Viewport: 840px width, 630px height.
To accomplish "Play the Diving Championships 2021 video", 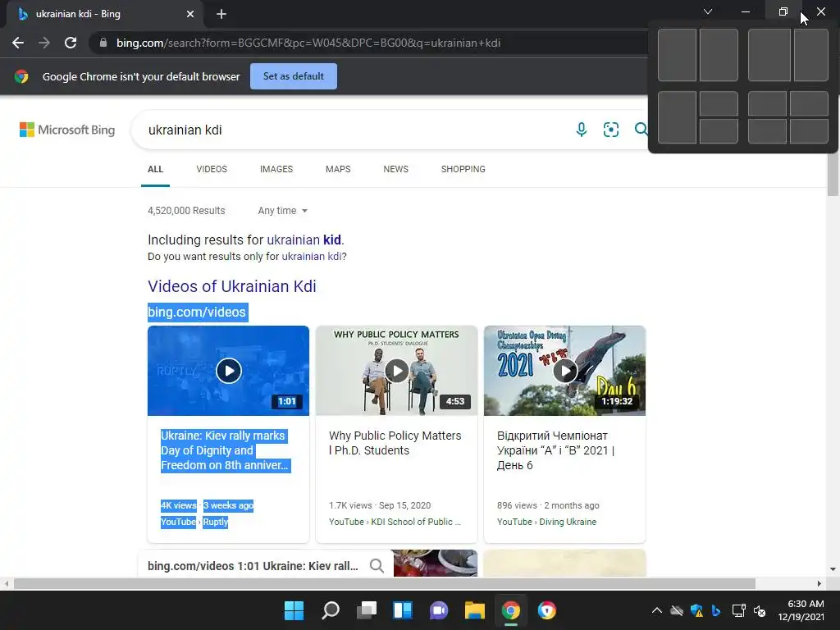I will click(x=564, y=371).
